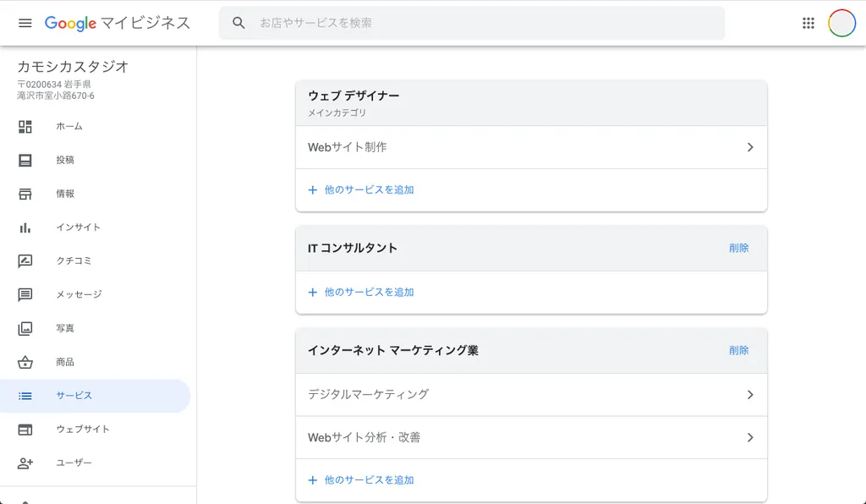866x504 pixels.
Task: Click the インサイト bar chart icon
Action: 25,227
